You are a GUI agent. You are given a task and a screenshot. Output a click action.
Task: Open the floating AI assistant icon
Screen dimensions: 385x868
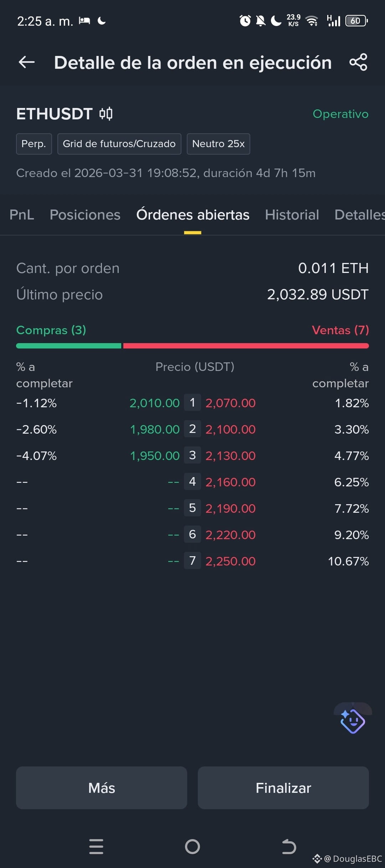pyautogui.click(x=353, y=721)
